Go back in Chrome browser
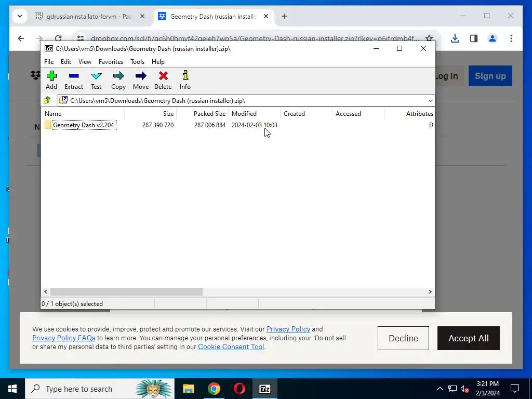The image size is (532, 399). pos(21,38)
